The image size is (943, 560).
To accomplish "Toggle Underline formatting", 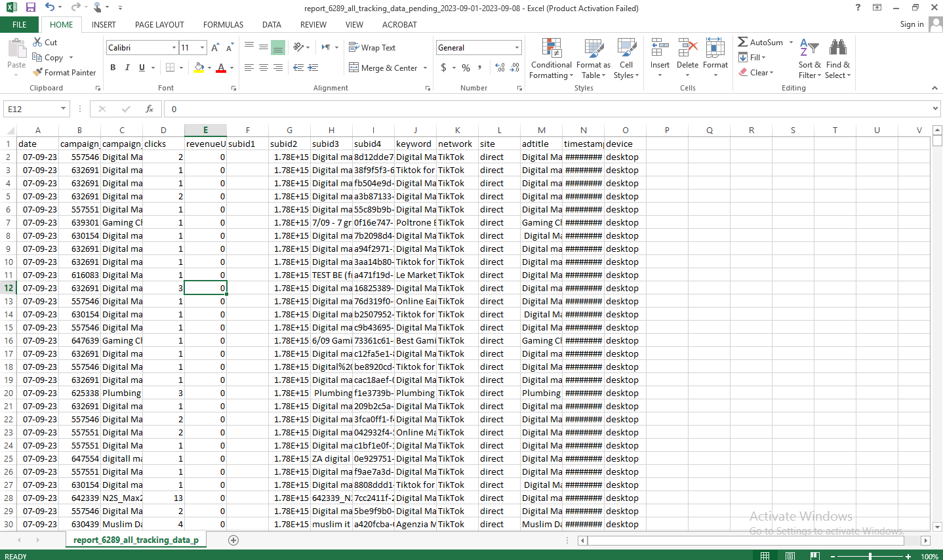I will pos(142,68).
